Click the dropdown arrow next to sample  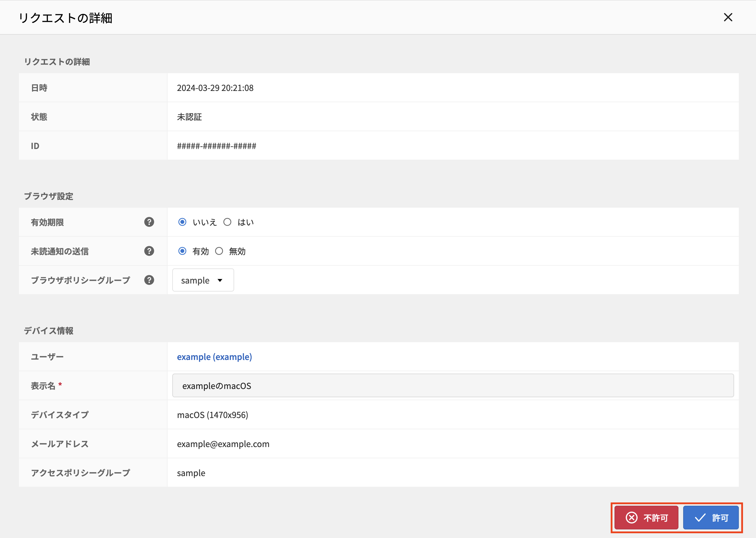click(x=220, y=280)
